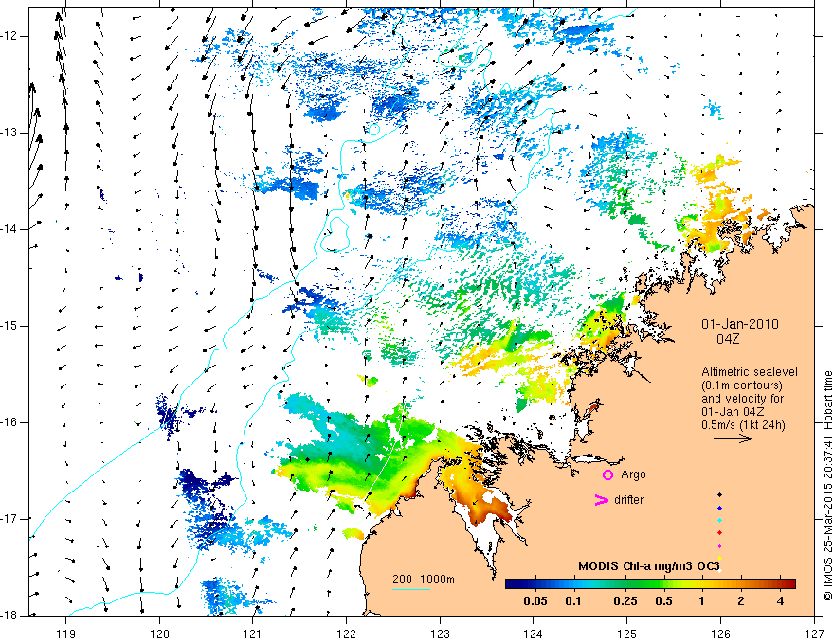Select the magenta diamond legend marker
Viewport: 834px width, 644px height.
pyautogui.click(x=719, y=546)
